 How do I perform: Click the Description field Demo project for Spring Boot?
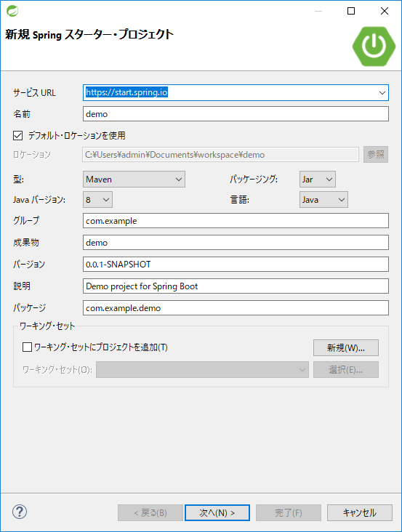pyautogui.click(x=236, y=286)
